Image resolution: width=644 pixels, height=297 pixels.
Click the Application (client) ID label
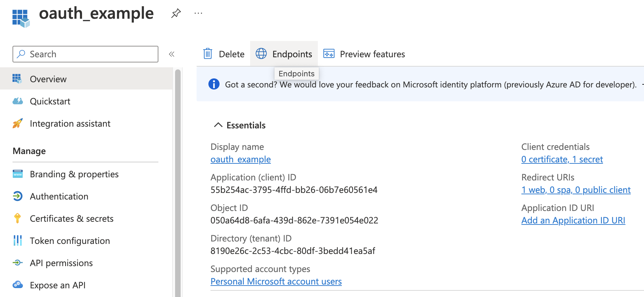(253, 177)
